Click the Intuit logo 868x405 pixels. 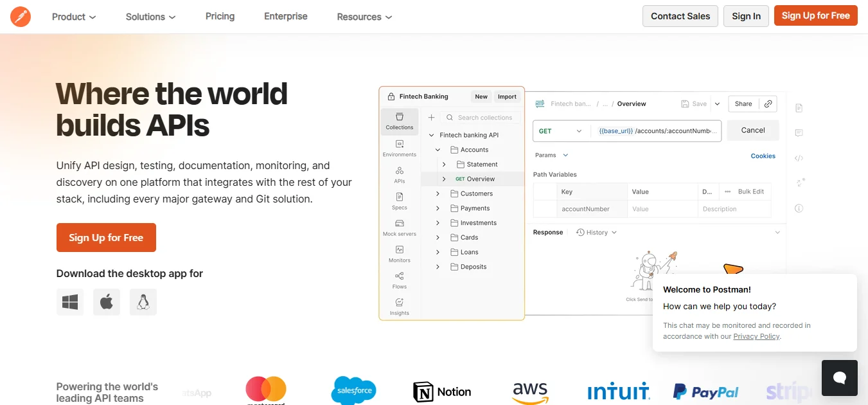coord(619,392)
